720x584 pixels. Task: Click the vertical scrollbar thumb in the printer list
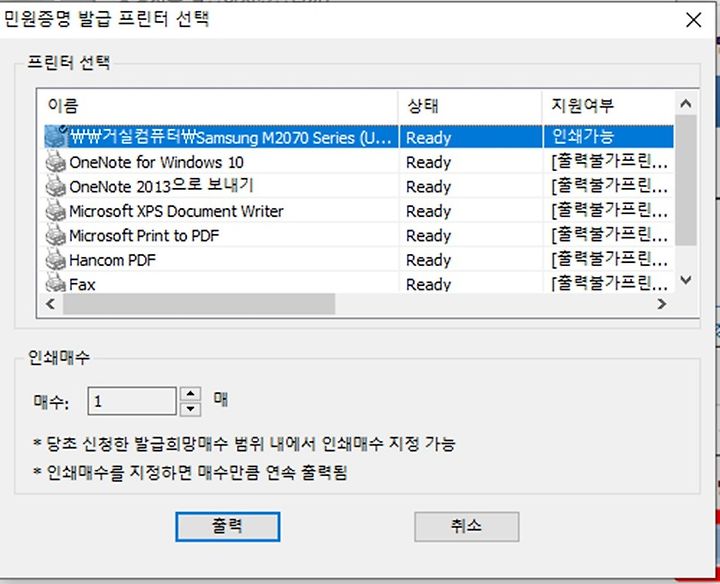coord(686,180)
